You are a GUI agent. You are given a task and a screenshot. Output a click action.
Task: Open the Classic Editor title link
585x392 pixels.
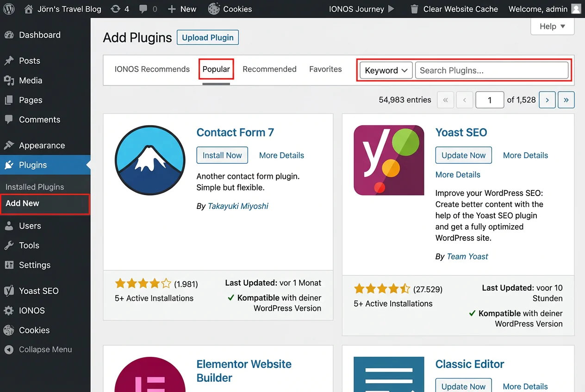tap(470, 364)
